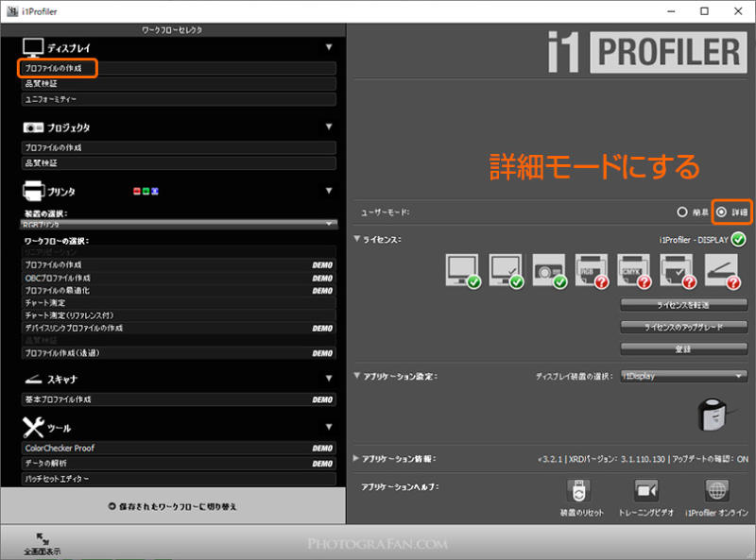756x560 pixels.
Task: Click the projector license icon
Action: point(550,271)
